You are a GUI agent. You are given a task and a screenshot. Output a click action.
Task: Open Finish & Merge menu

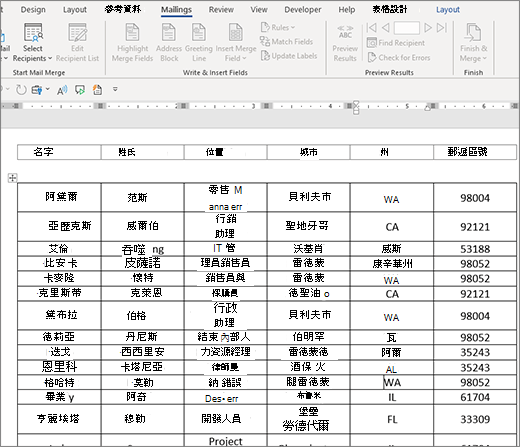click(x=473, y=43)
